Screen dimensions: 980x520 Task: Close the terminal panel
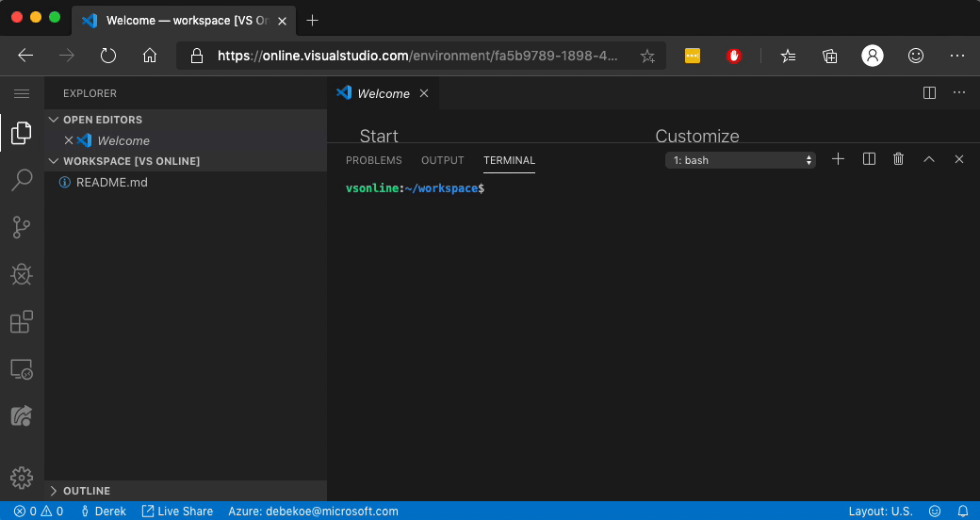[x=959, y=159]
